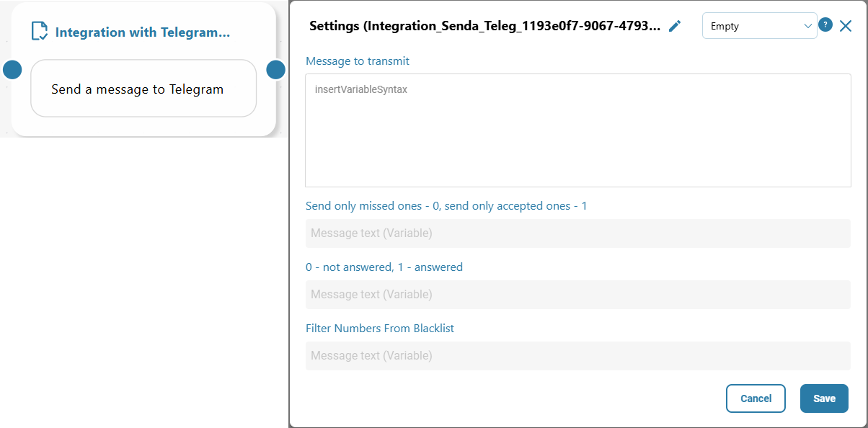The width and height of the screenshot is (868, 428).
Task: Select the right connector dot of the node
Action: (276, 70)
